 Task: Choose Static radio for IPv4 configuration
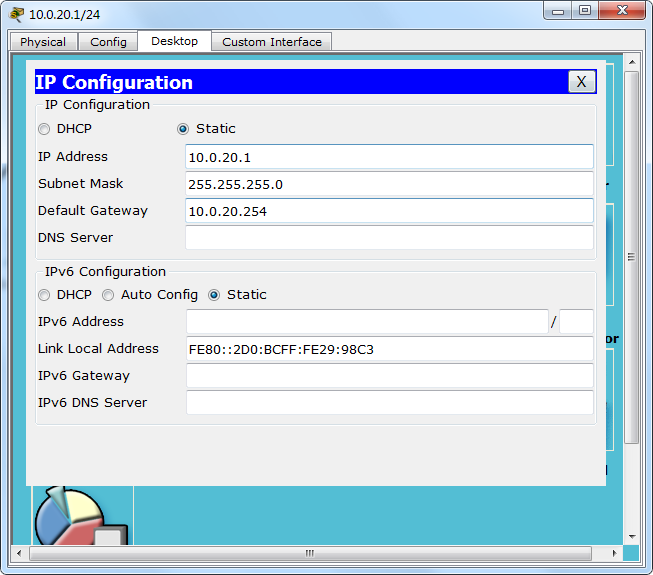[183, 129]
